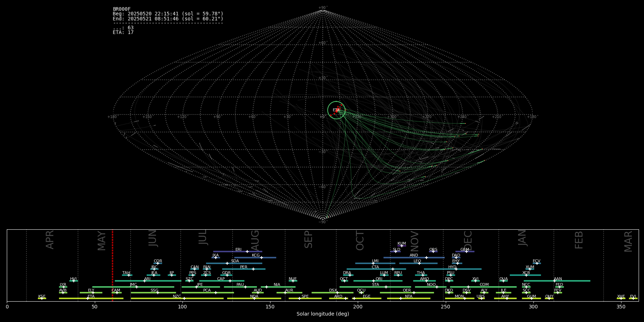Click the SEP month label
Image resolution: width=644 pixels, height=322 pixels.
308,239
